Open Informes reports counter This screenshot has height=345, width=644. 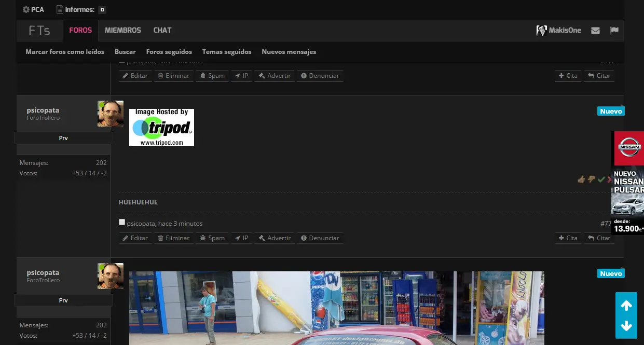click(x=81, y=9)
